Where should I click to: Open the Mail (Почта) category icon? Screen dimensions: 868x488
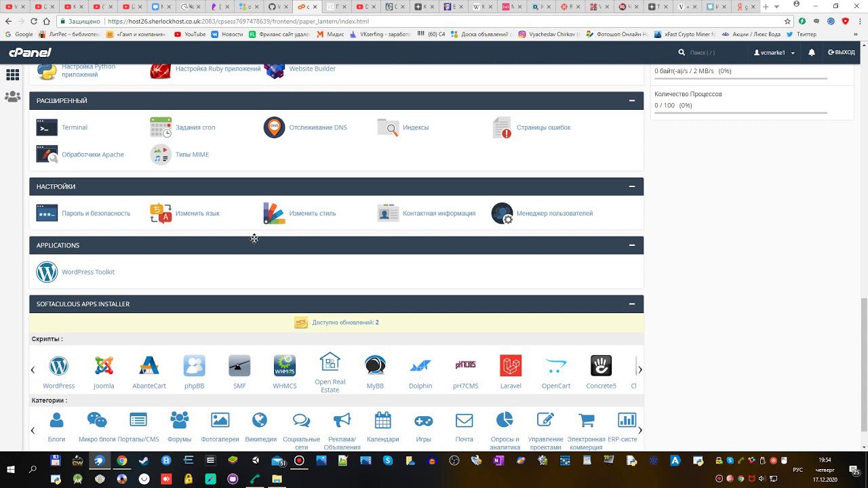point(464,420)
